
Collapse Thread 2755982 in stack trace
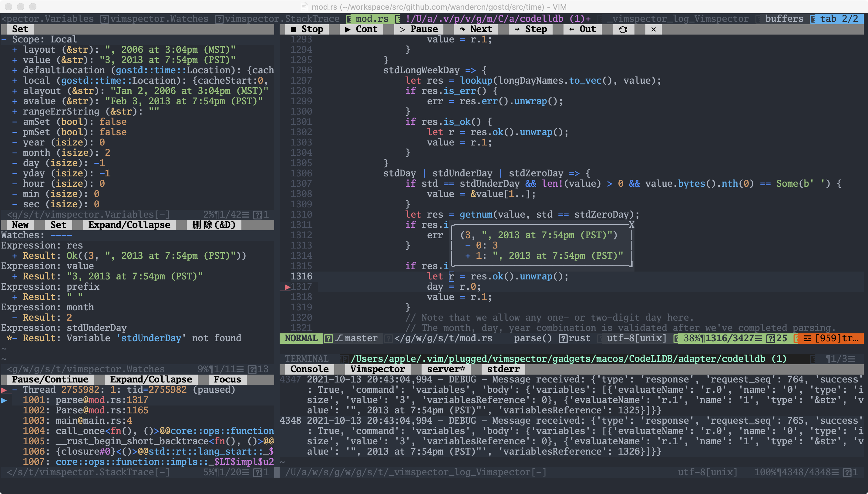15,390
